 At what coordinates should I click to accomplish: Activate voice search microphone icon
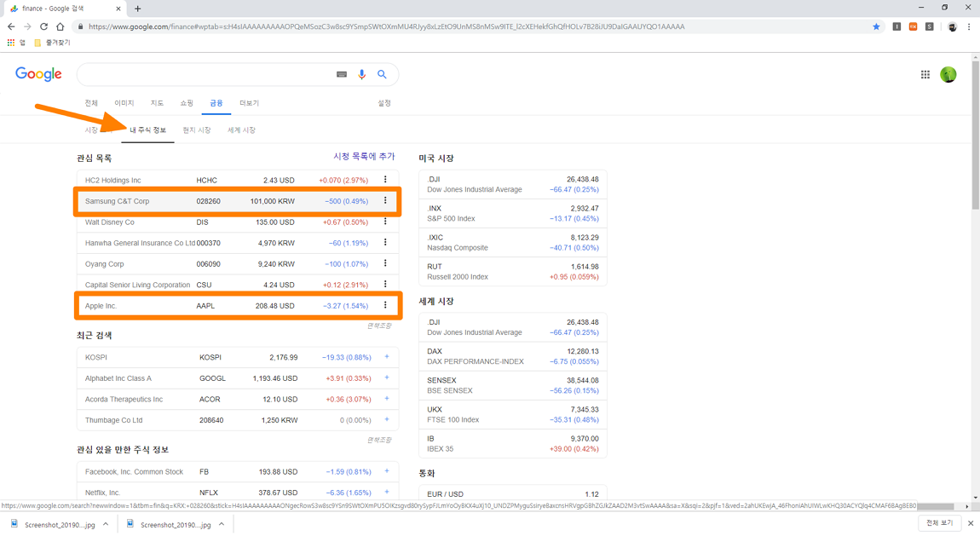pos(362,74)
